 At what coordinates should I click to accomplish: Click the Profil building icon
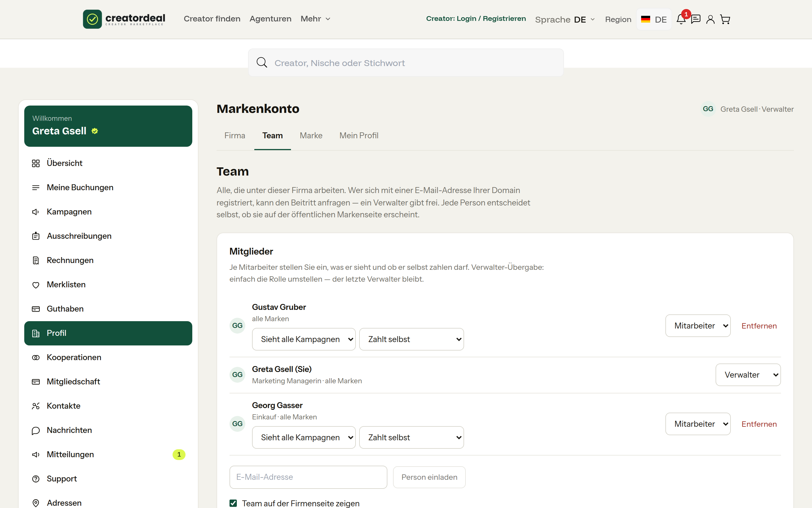click(x=36, y=333)
